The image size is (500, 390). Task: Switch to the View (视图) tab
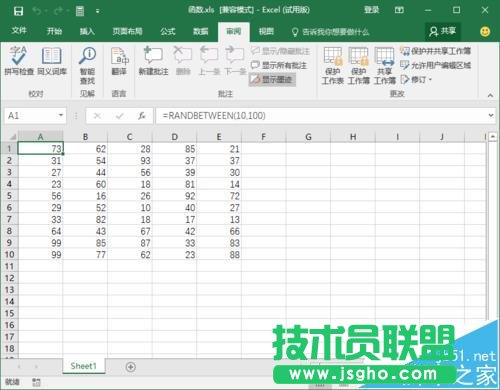pyautogui.click(x=266, y=31)
